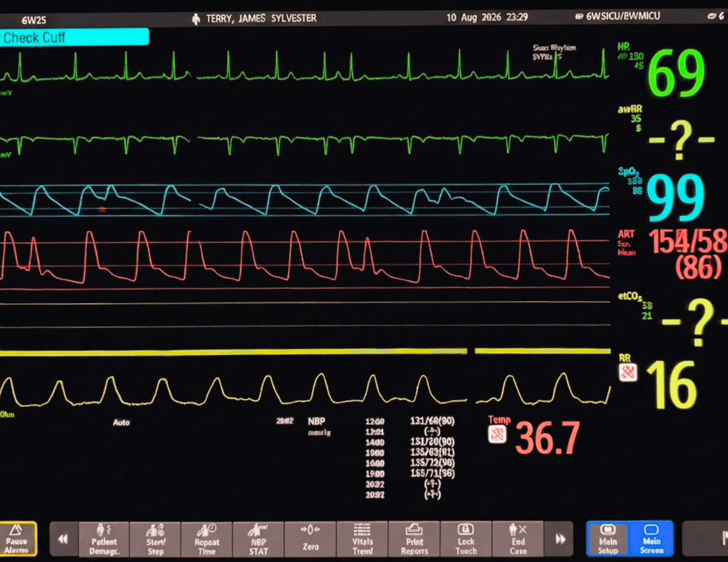The height and width of the screenshot is (562, 728).
Task: Show more smart keys with right double-arrow
Action: (x=560, y=539)
